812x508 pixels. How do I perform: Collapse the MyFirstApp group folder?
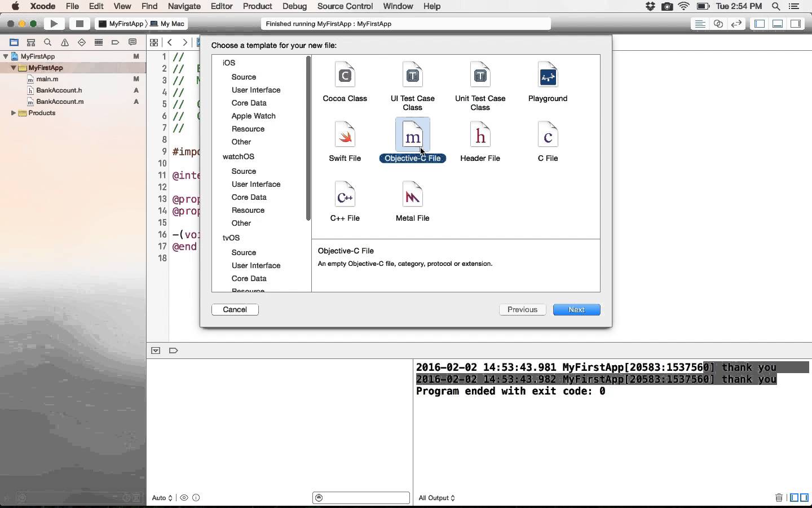point(13,68)
